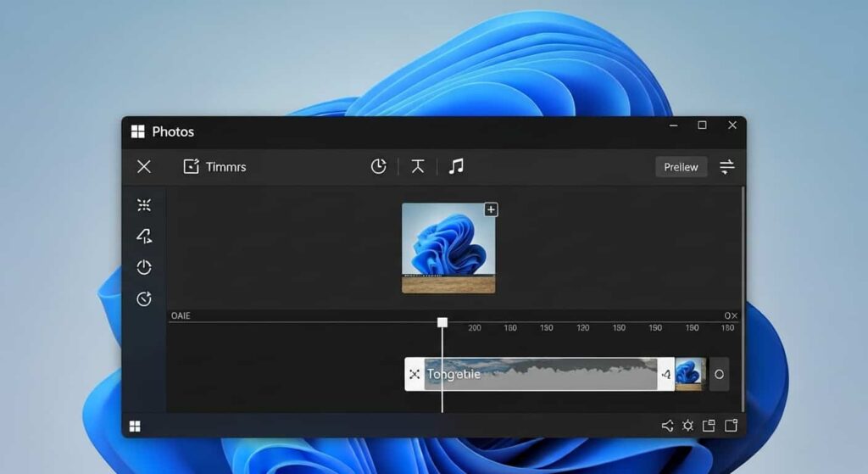The image size is (868, 474).
Task: Click the Photos app logo in title bar
Action: [x=138, y=131]
